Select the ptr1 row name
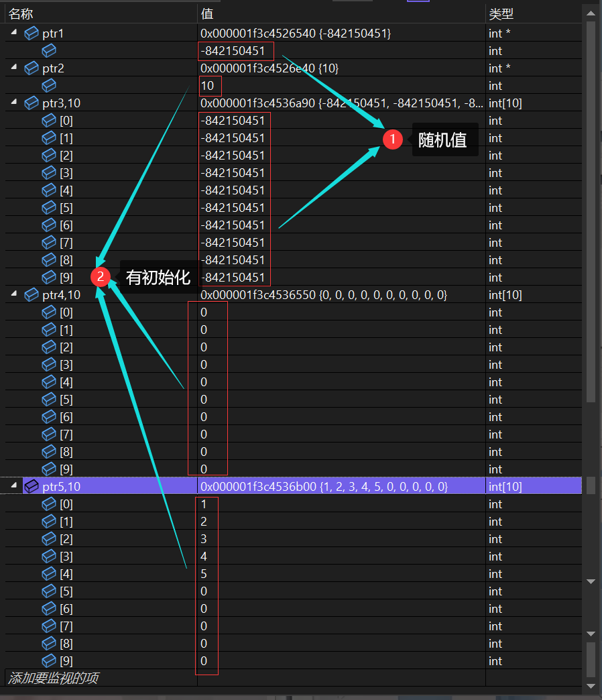602x700 pixels. [x=53, y=34]
